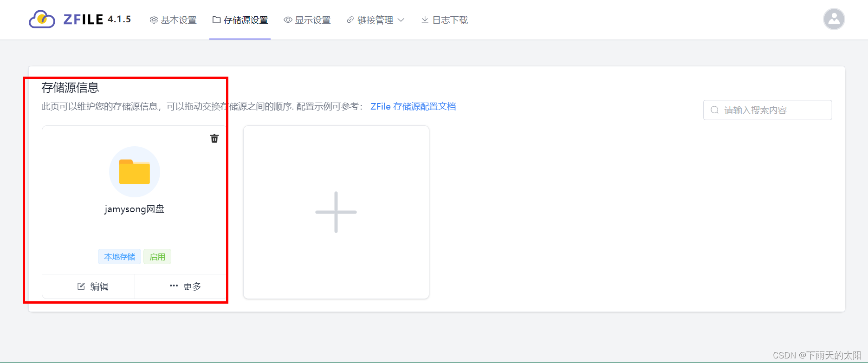Open the 基本设置 tab
The height and width of the screenshot is (364, 868).
pyautogui.click(x=173, y=20)
